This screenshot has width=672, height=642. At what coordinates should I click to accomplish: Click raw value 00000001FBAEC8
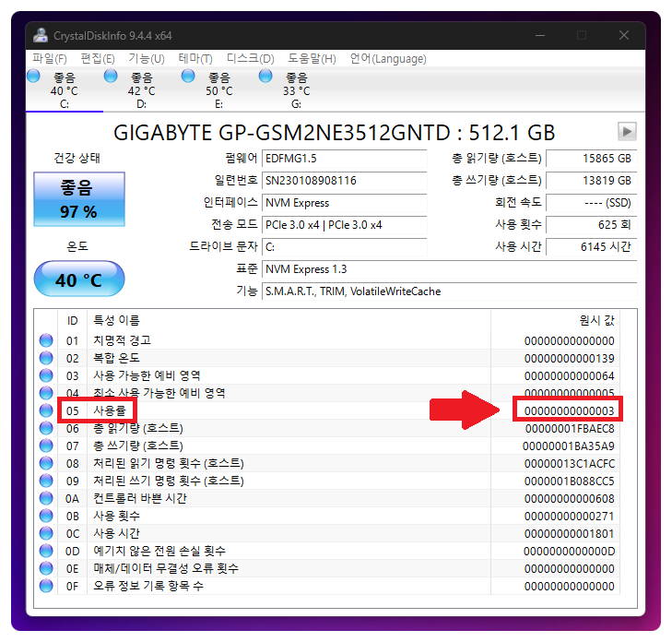(x=570, y=428)
